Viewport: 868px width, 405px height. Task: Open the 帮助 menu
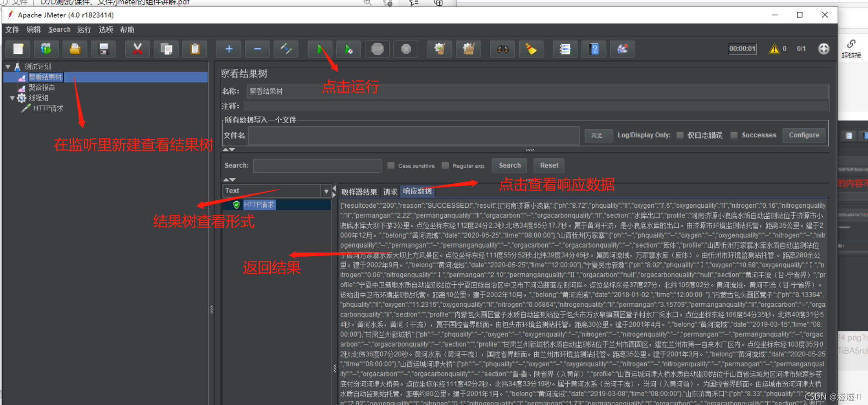pyautogui.click(x=127, y=29)
